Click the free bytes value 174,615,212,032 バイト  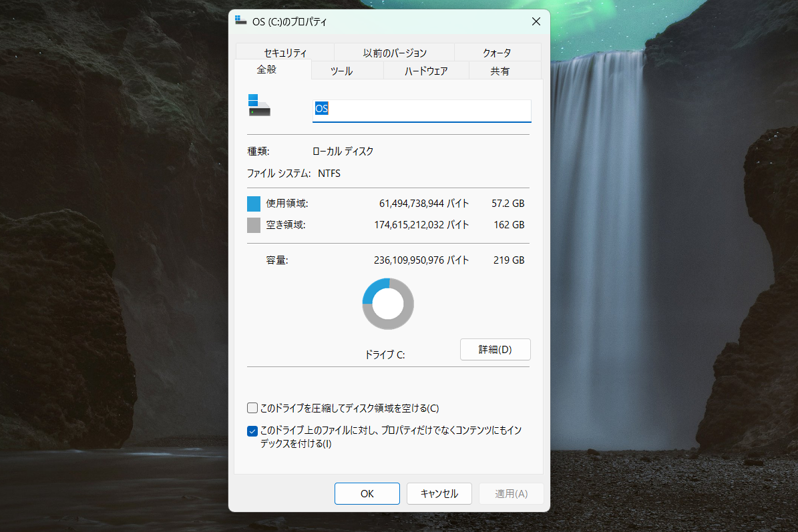(x=421, y=225)
